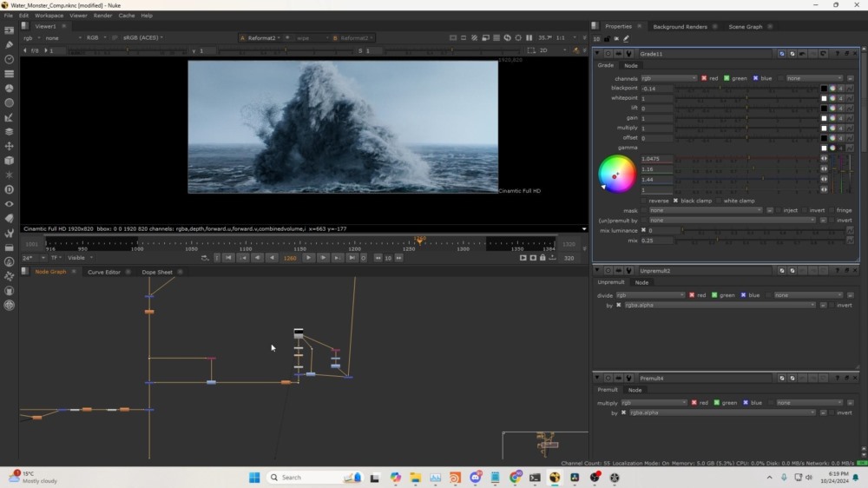Viewport: 868px width, 488px height.
Task: Enable the reverse checkbox
Action: (643, 201)
